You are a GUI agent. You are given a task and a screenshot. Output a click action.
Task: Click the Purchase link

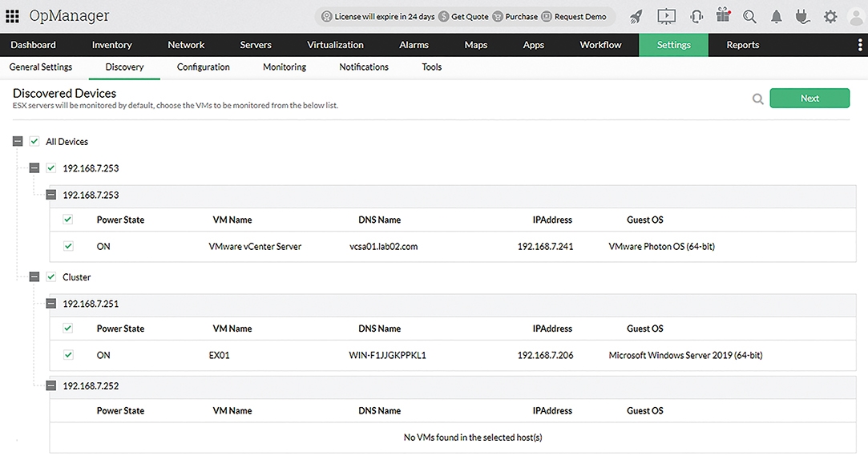coord(522,17)
